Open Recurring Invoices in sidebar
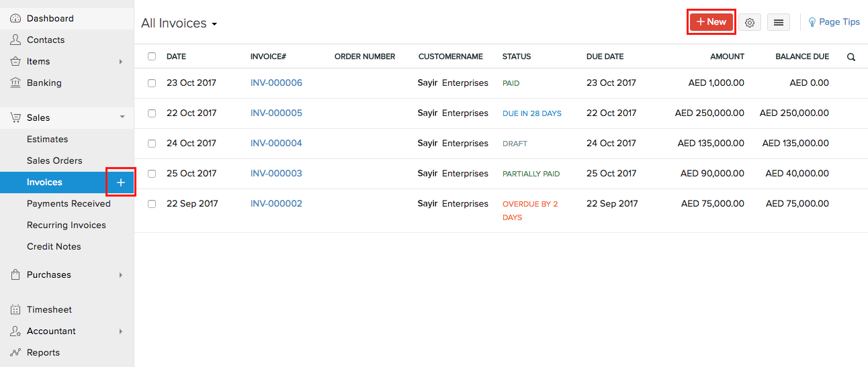Image resolution: width=868 pixels, height=367 pixels. (x=67, y=225)
